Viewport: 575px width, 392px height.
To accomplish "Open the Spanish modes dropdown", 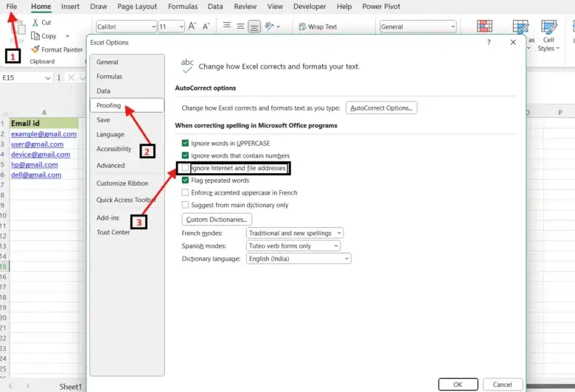I will point(293,246).
